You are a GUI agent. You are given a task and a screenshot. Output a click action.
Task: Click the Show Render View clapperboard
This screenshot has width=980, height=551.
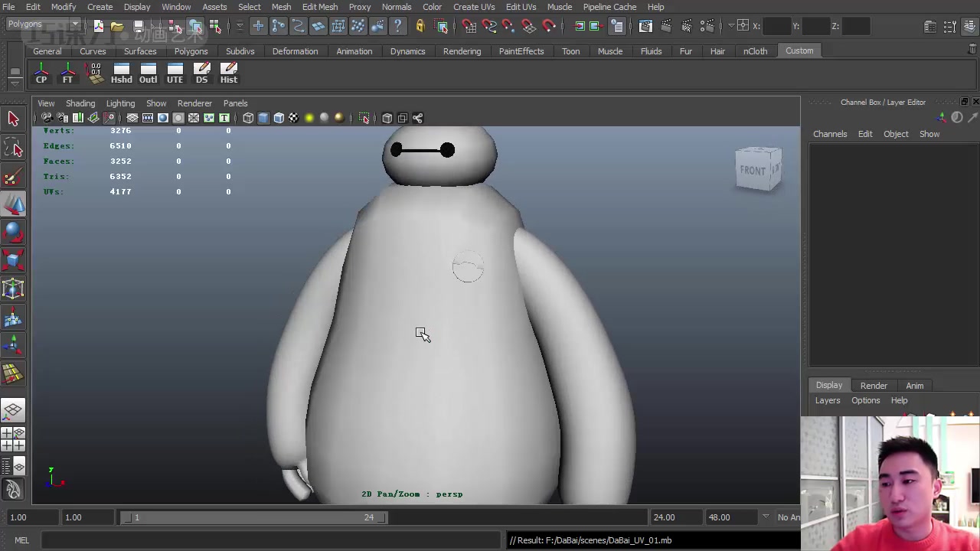click(645, 27)
